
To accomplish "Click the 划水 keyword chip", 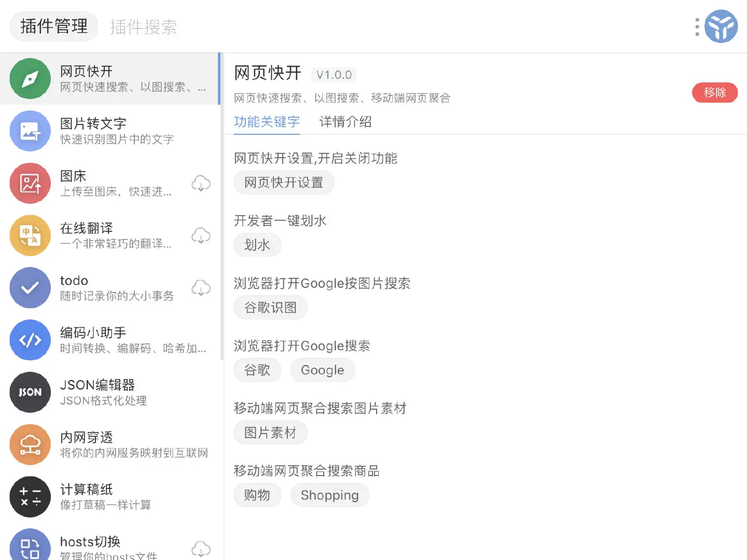I will coord(257,245).
